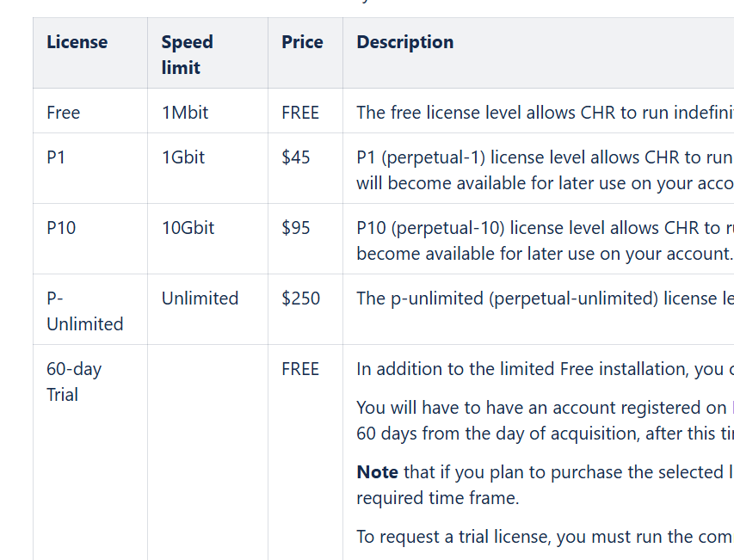Click the FREE price in the 60-day Trial row
The height and width of the screenshot is (560, 734).
click(300, 369)
